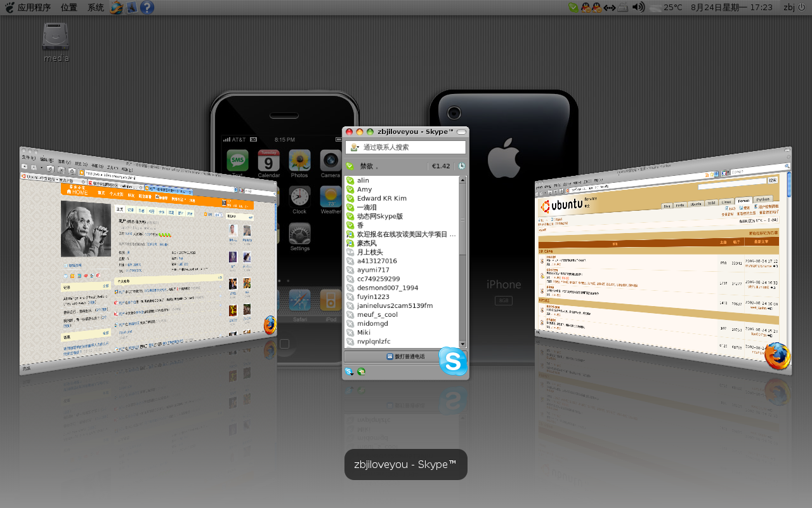The height and width of the screenshot is (508, 812).
Task: Select contact alin
Action: 402,180
